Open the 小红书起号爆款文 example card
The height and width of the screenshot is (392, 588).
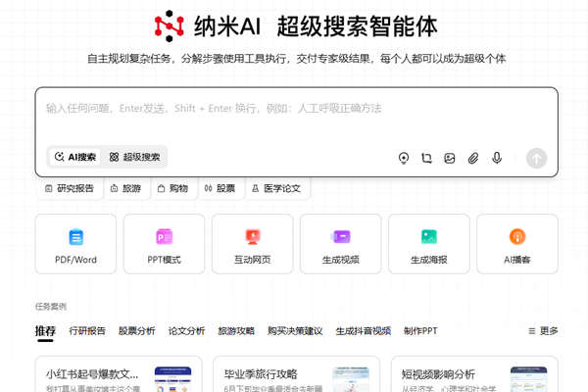pyautogui.click(x=119, y=374)
